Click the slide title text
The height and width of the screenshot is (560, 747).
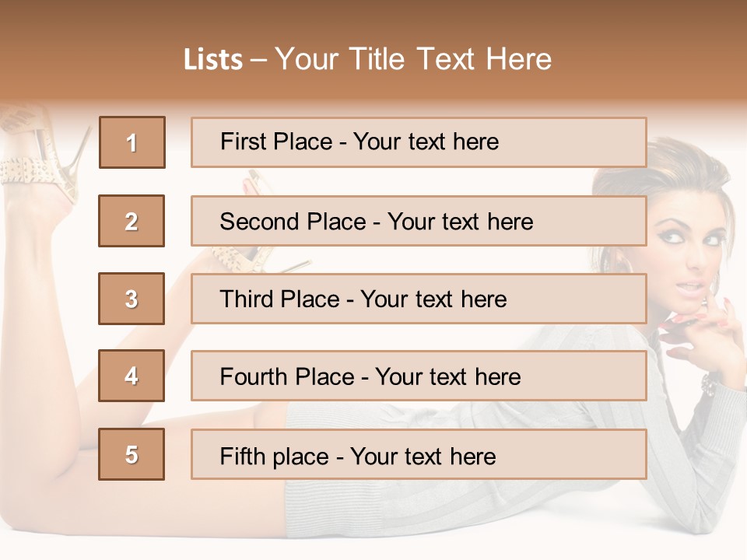(367, 59)
